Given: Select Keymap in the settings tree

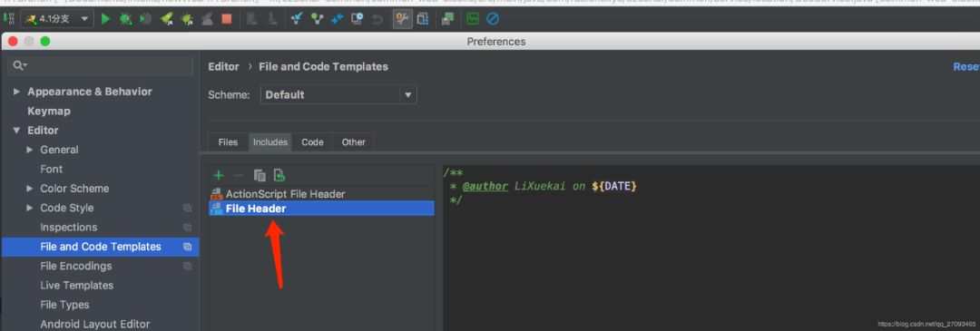Looking at the screenshot, I should click(x=49, y=112).
